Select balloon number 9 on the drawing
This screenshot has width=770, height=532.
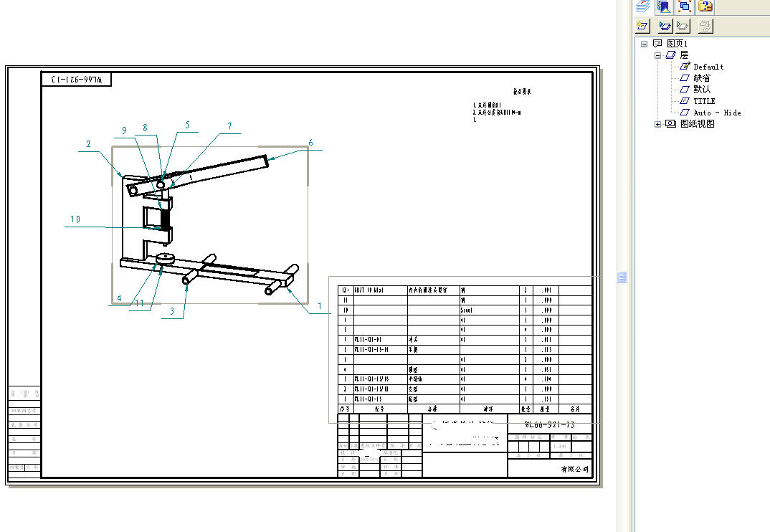click(124, 130)
